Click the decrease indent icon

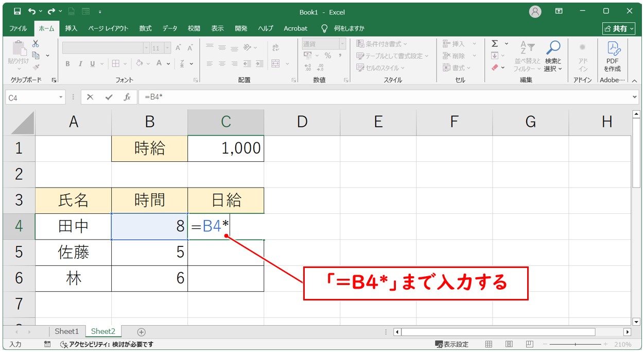pyautogui.click(x=247, y=64)
